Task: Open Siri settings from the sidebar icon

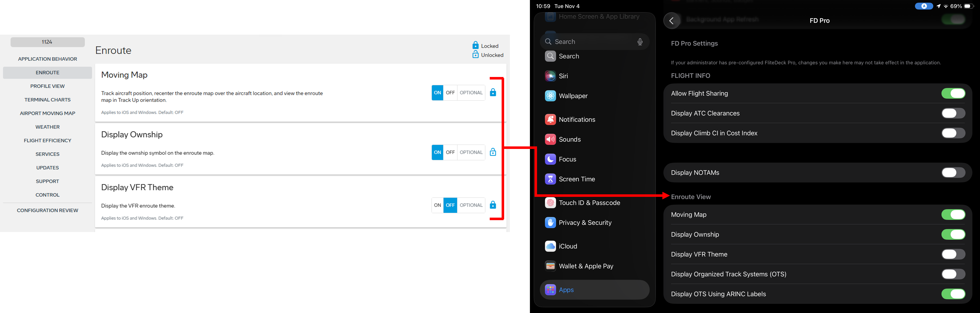Action: click(x=550, y=76)
